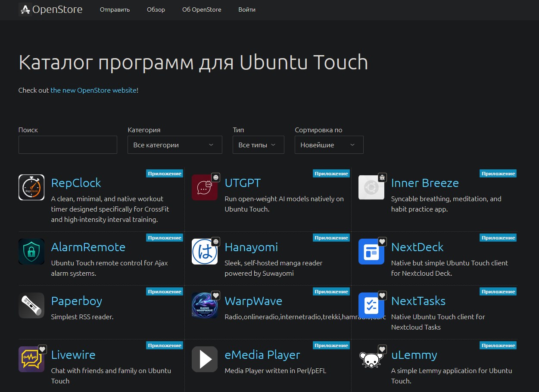Open the AlarmRemote title link
The image size is (539, 392).
(88, 247)
